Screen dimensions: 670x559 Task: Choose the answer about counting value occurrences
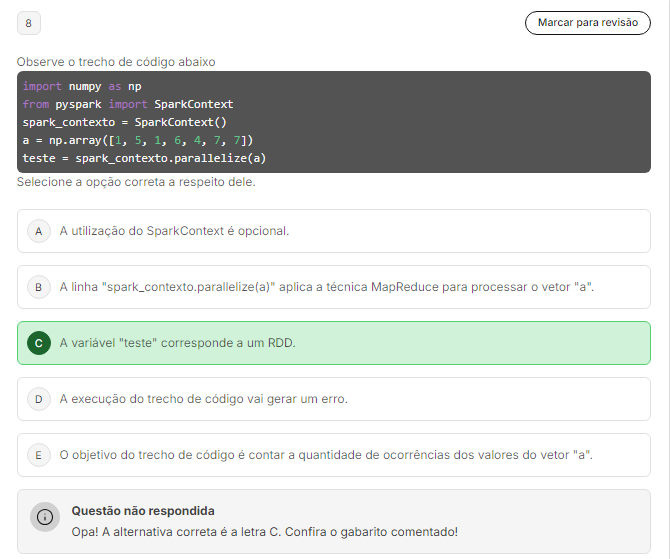pyautogui.click(x=325, y=455)
